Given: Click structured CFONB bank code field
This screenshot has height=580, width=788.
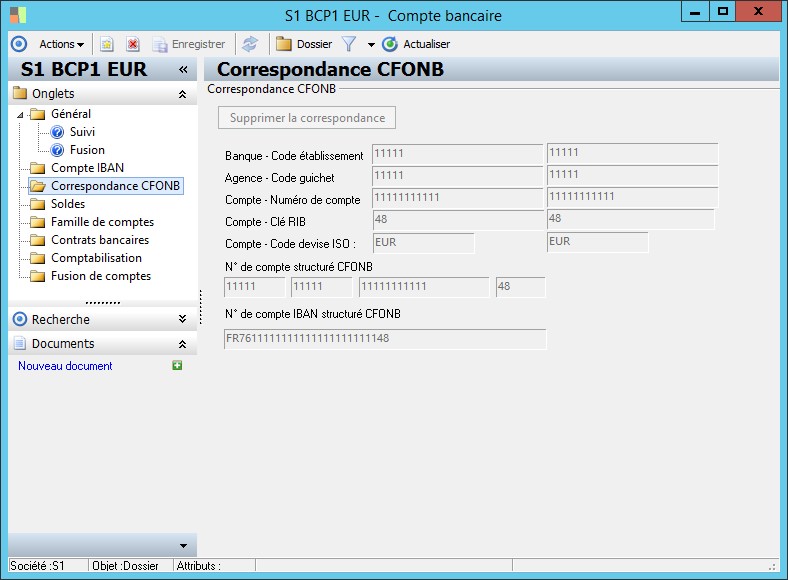Looking at the screenshot, I should coord(254,287).
